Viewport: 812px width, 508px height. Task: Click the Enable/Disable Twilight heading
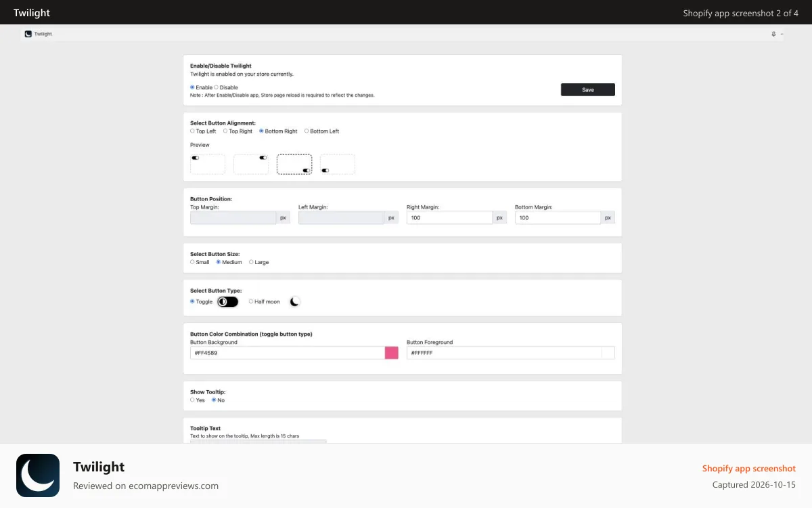tap(221, 66)
